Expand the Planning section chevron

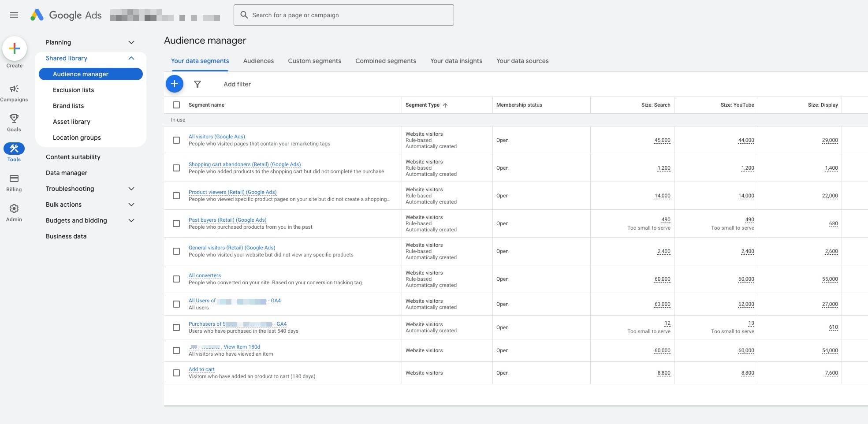131,42
